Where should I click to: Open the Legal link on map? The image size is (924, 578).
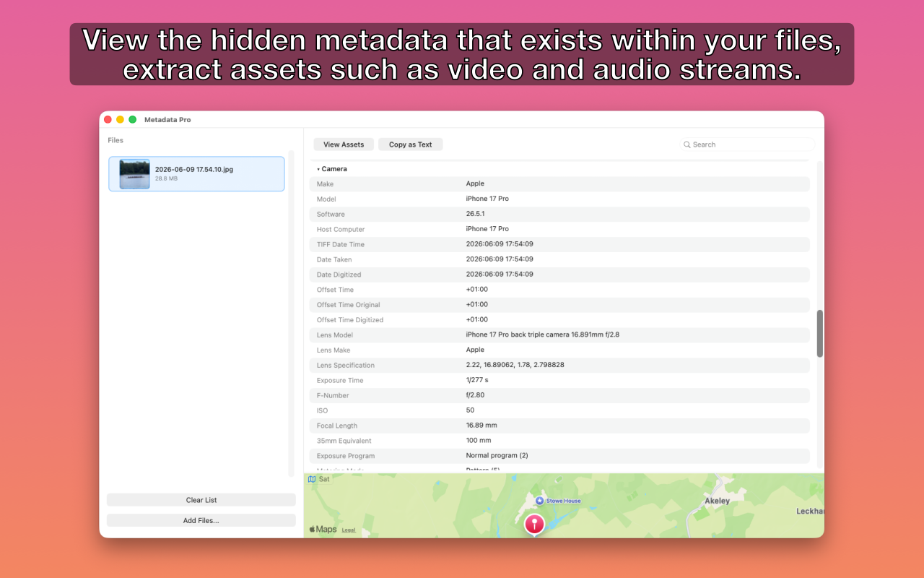349,530
